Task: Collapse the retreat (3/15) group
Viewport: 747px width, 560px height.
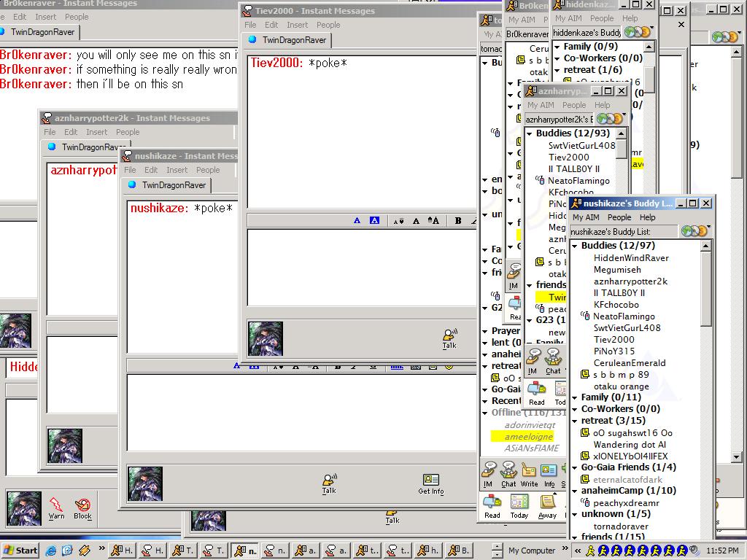Action: click(575, 421)
